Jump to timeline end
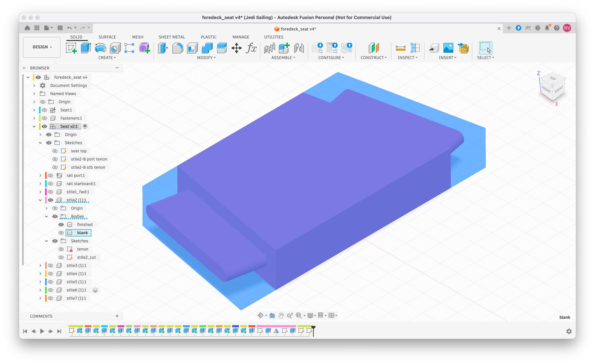This screenshot has width=595, height=364. click(x=59, y=331)
